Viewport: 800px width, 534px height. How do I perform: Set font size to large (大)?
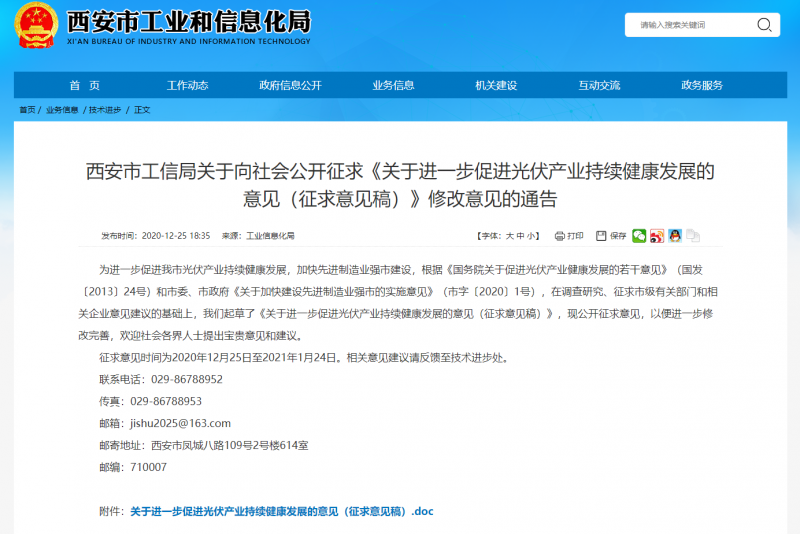509,236
